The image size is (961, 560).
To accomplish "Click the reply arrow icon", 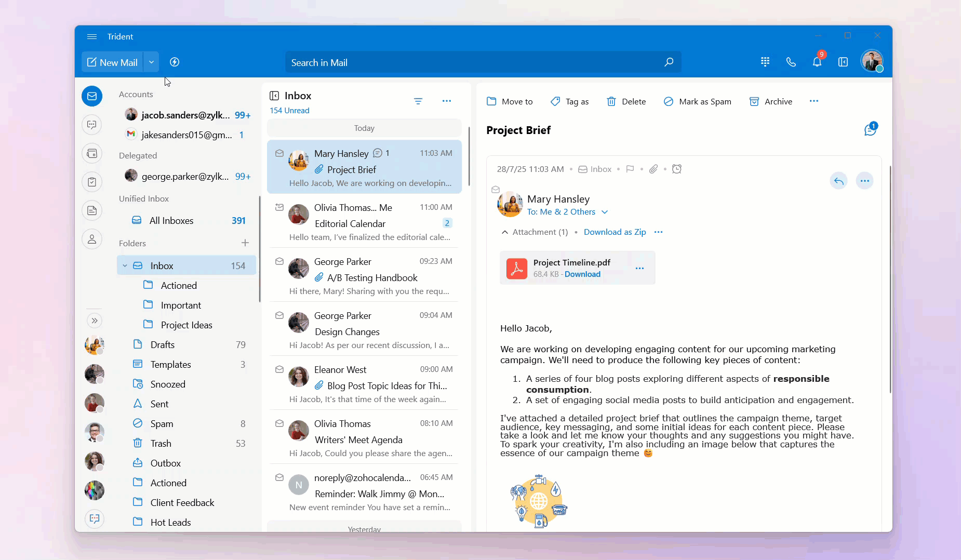I will (x=838, y=181).
